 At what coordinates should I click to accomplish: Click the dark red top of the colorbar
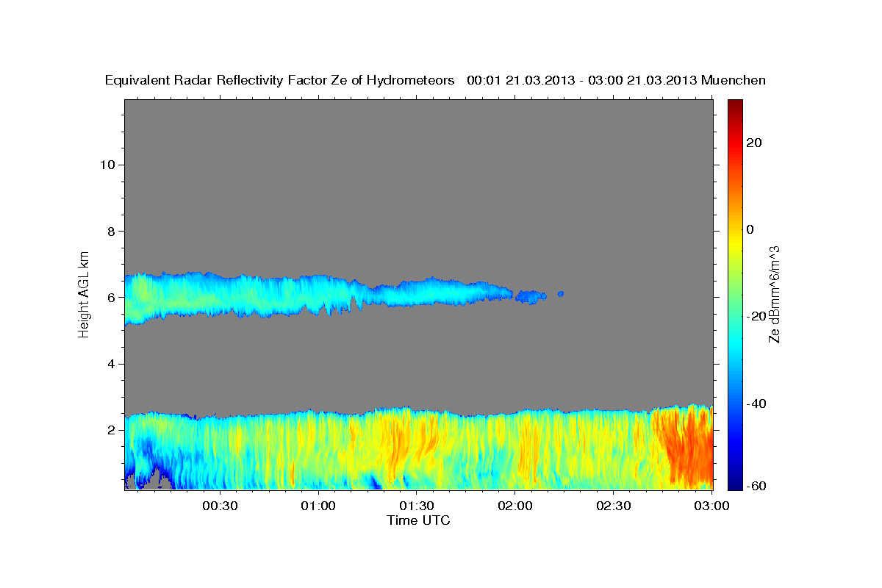(x=734, y=105)
